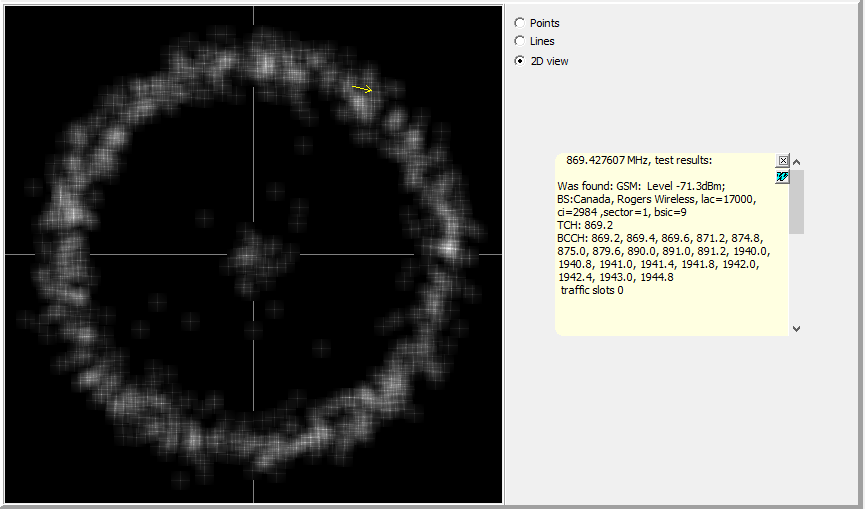The width and height of the screenshot is (865, 509).
Task: Click the 869.427607 MHz test results header
Action: 638,160
